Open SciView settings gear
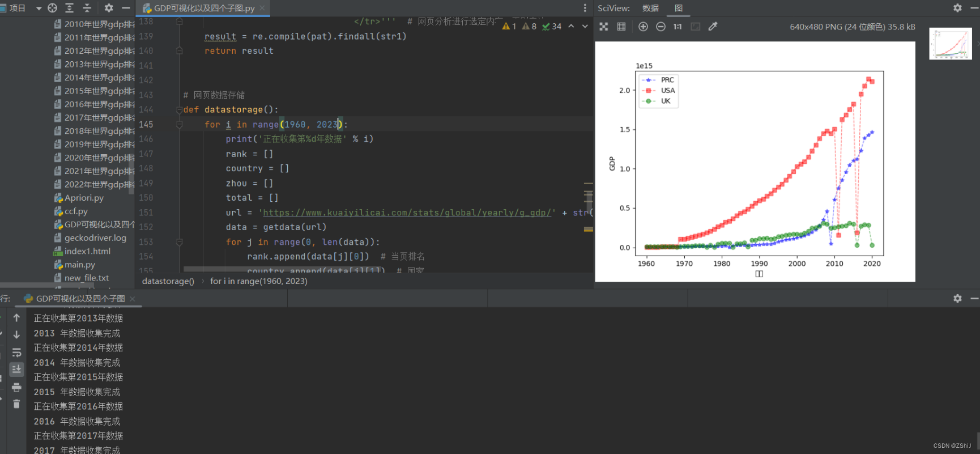Viewport: 980px width, 454px height. [957, 8]
